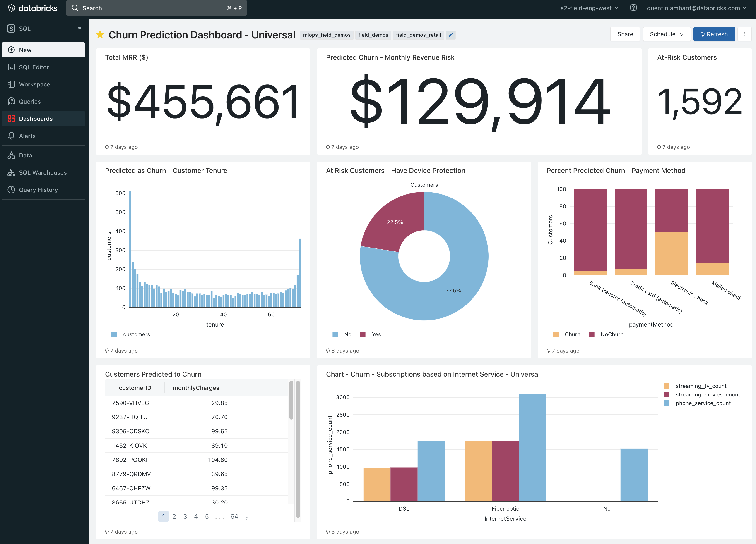Open the Schedule dropdown
Viewport: 756px width, 544px height.
coord(666,34)
